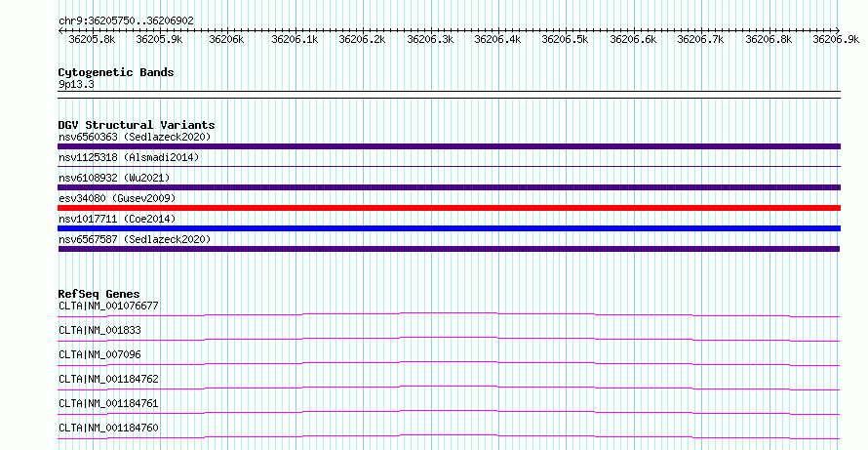This screenshot has height=450, width=868.
Task: Select the CLTA NM_001833 magenta transcript line
Action: tap(449, 339)
